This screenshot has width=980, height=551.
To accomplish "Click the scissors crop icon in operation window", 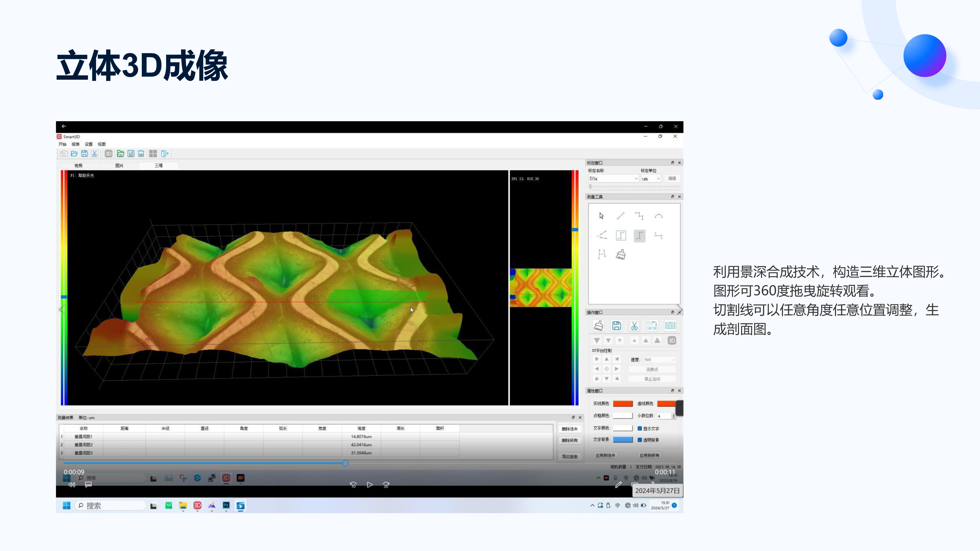I will [634, 325].
